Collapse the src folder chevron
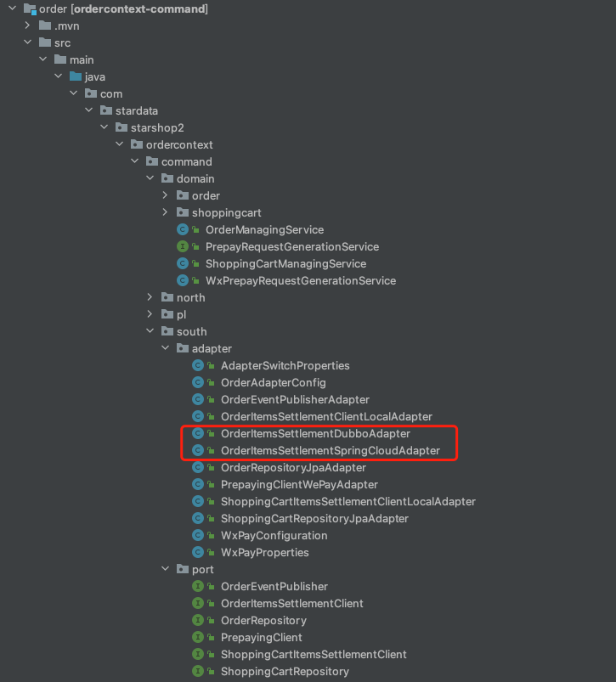This screenshot has width=616, height=682. 28,42
